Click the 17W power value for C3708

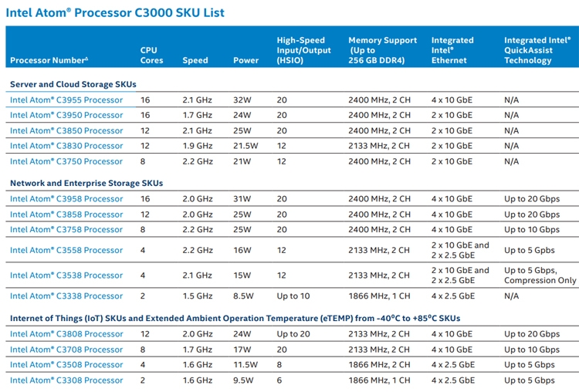tap(242, 350)
